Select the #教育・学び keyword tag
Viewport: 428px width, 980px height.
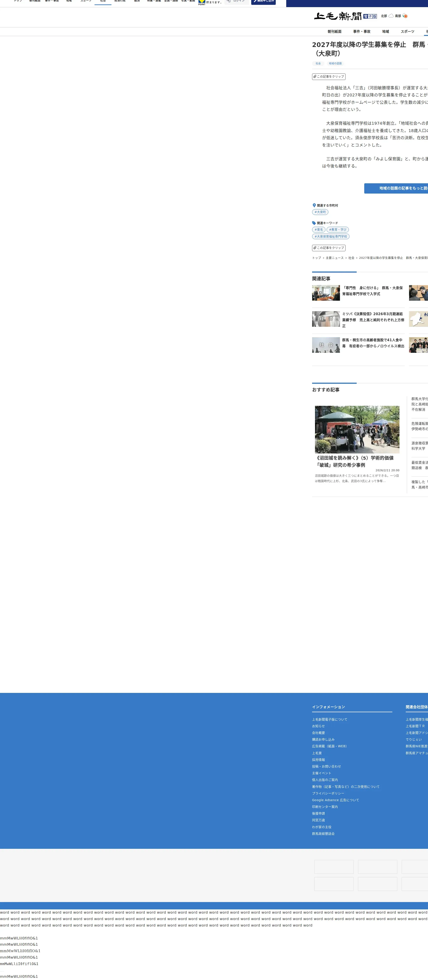click(x=337, y=229)
